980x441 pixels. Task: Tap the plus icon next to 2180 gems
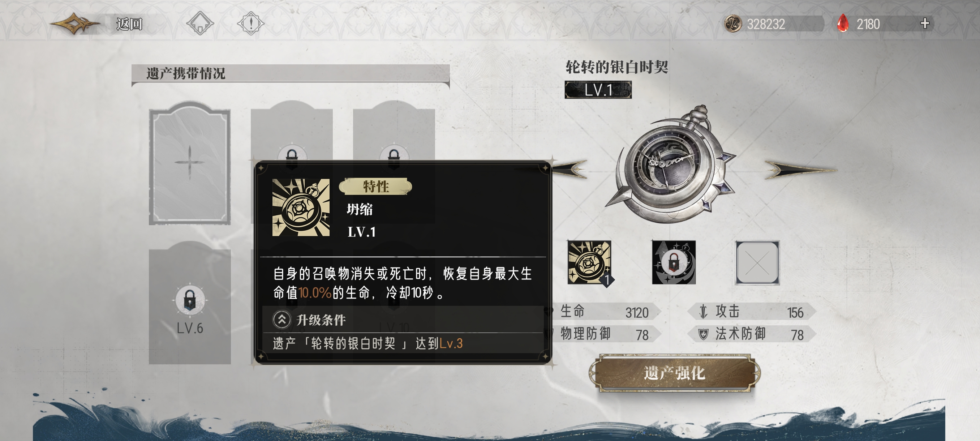tap(924, 23)
